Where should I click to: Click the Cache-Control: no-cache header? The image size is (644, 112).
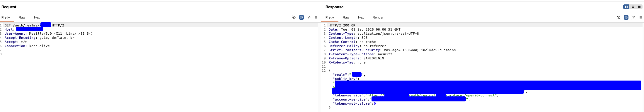[x=352, y=42]
